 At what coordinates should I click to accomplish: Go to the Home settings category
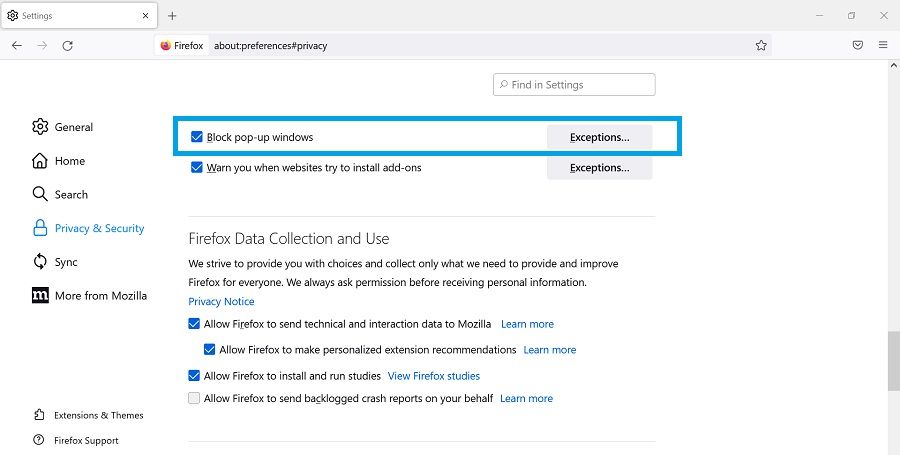pos(69,161)
